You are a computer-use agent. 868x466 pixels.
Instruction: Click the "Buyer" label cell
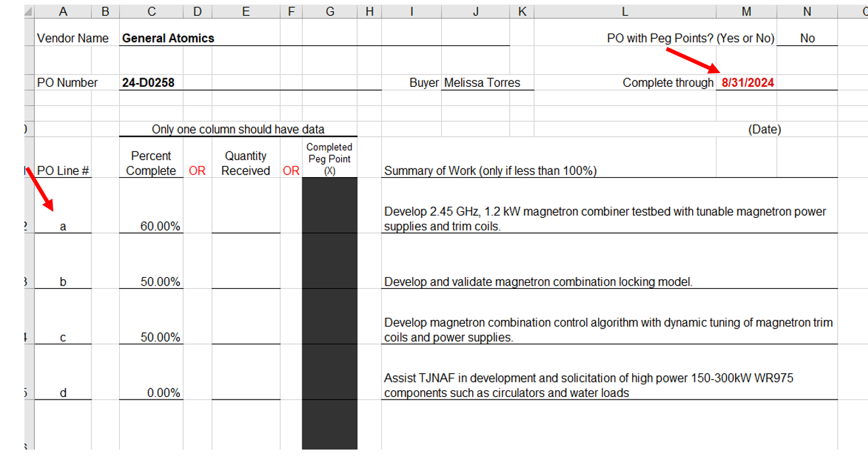(x=423, y=82)
